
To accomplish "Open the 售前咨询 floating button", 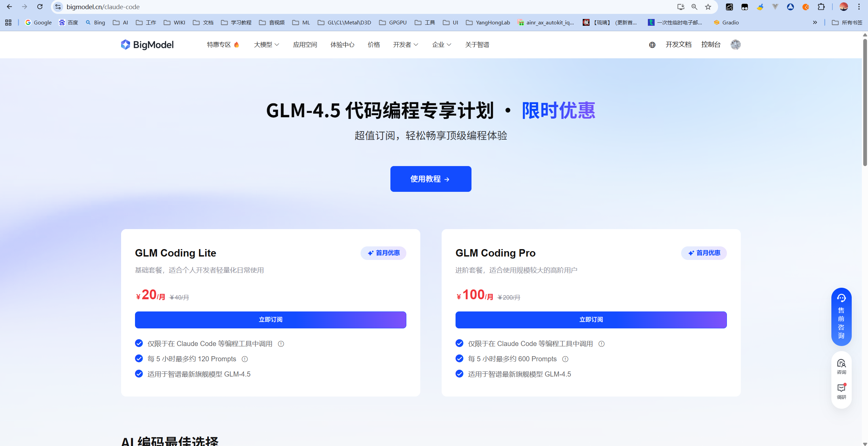I will pyautogui.click(x=841, y=317).
